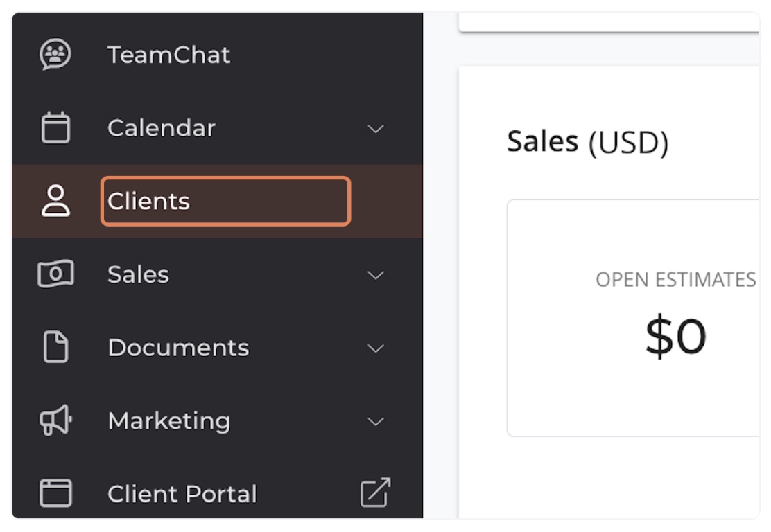The image size is (771, 532).
Task: Click the Sales (USD) heading
Action: (x=587, y=143)
